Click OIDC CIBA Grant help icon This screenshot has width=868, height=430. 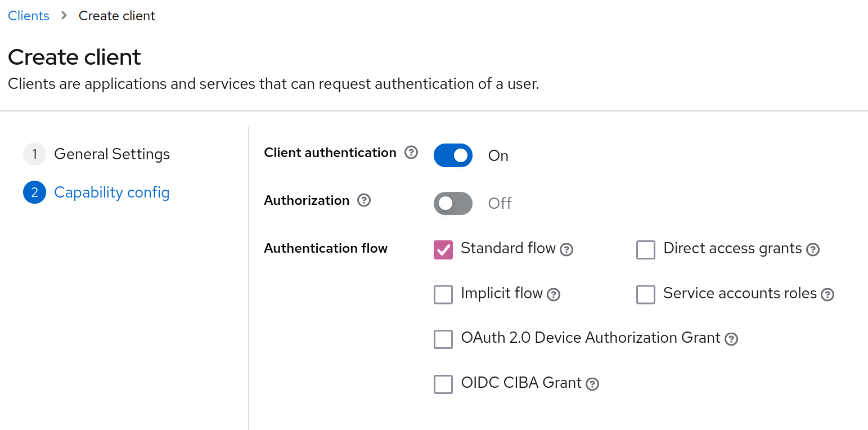[592, 384]
